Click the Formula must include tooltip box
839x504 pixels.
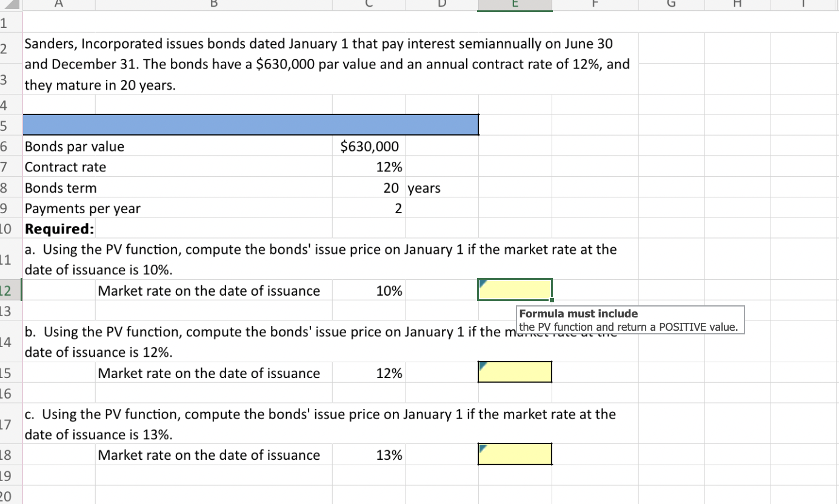pos(629,320)
